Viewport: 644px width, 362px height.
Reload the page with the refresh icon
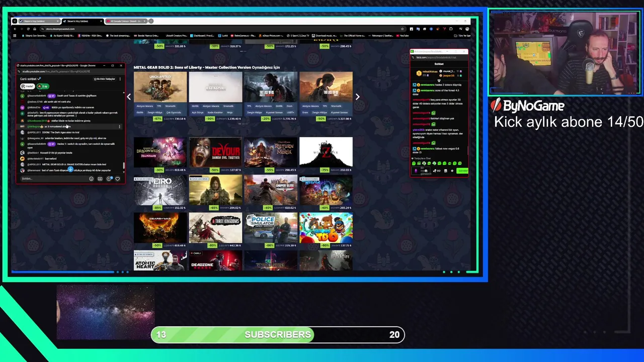pyautogui.click(x=28, y=29)
